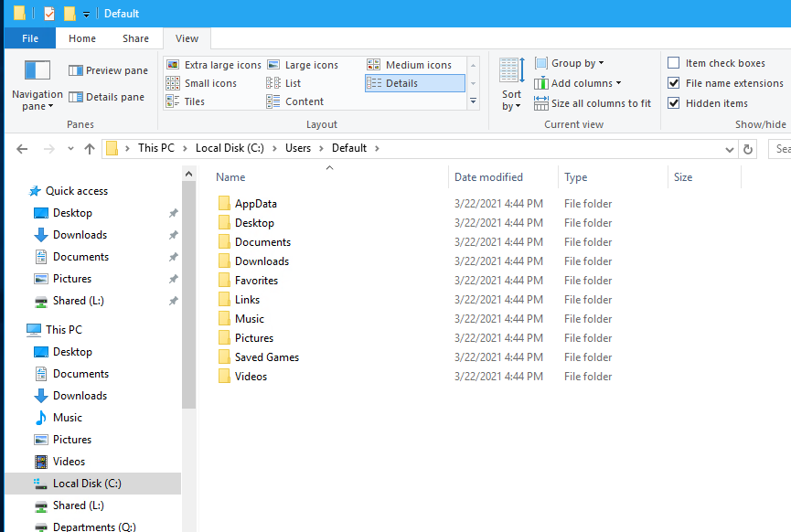
Task: Open the Sort by menu
Action: (511, 84)
